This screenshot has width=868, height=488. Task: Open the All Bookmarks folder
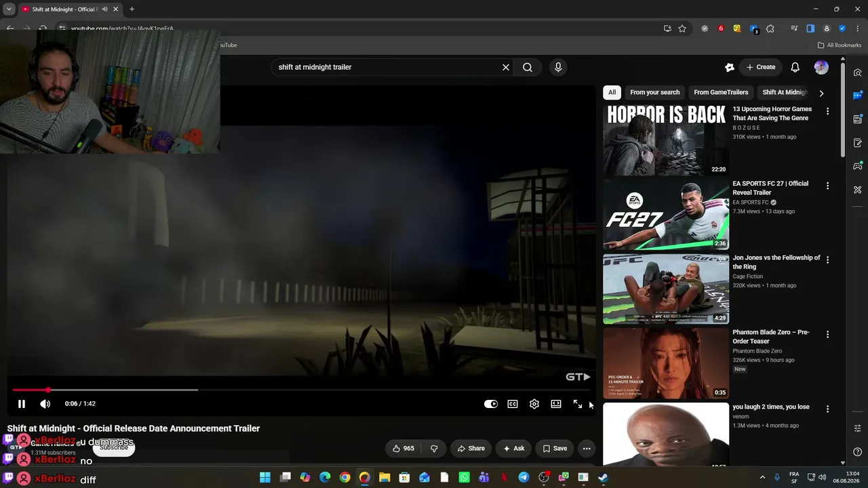point(839,45)
